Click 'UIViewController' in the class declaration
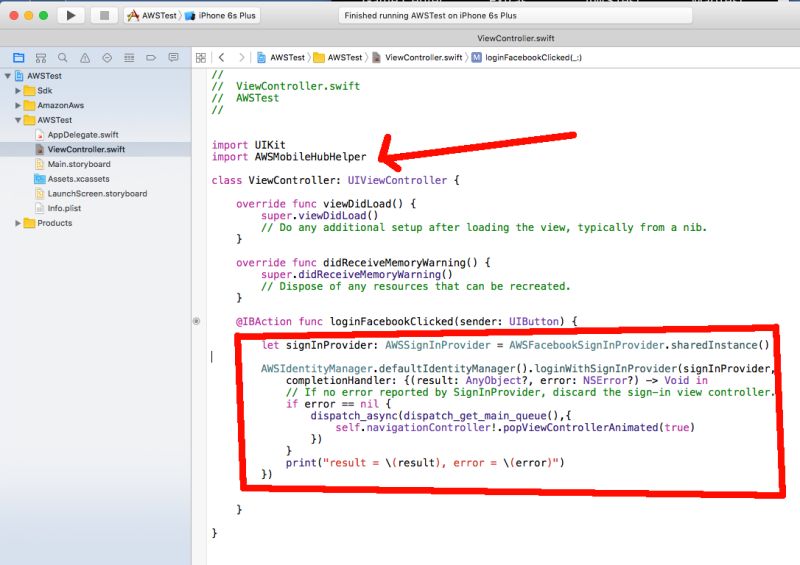 click(x=397, y=180)
